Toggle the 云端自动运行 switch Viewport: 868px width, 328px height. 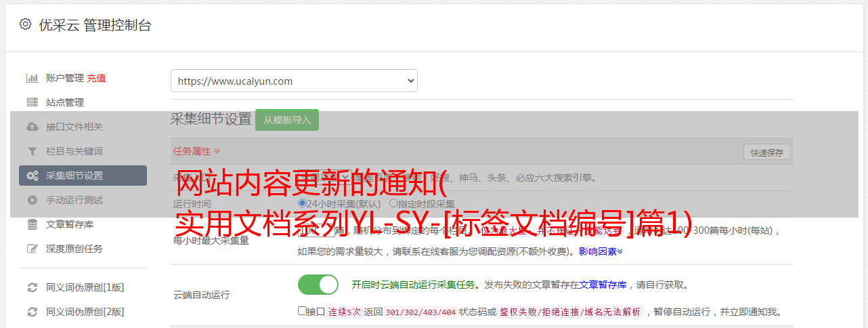318,285
